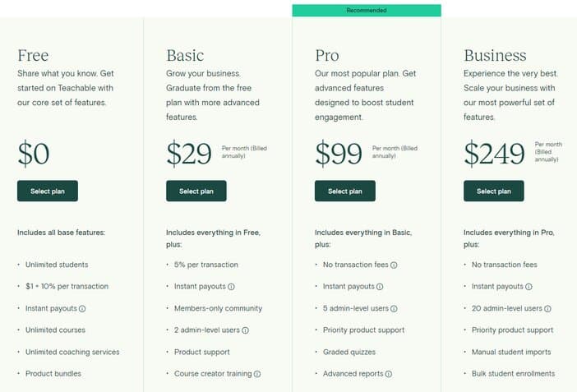Click the Pro plan heading
577x392 pixels.
(x=327, y=56)
